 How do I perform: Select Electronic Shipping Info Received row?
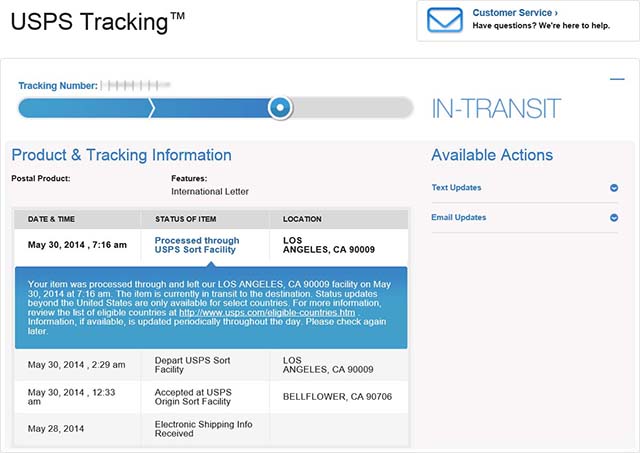211,429
